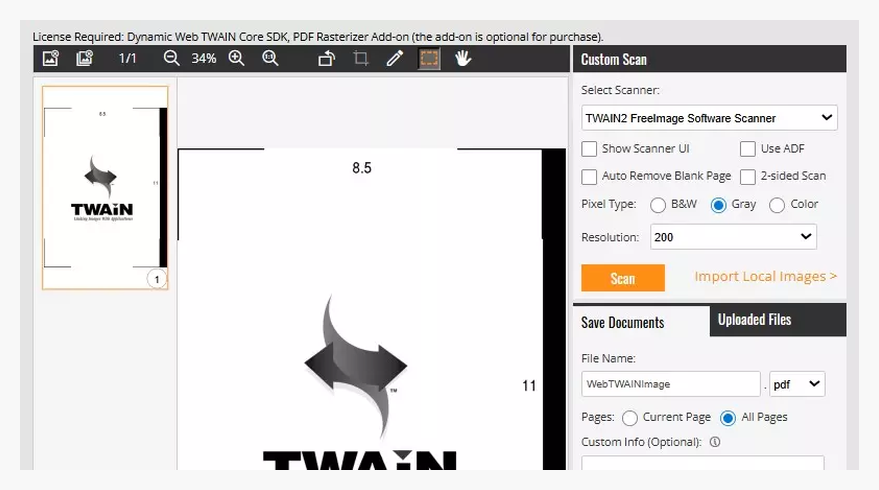Switch to the Hand pan tool
Image resolution: width=879 pixels, height=490 pixels.
click(x=463, y=58)
